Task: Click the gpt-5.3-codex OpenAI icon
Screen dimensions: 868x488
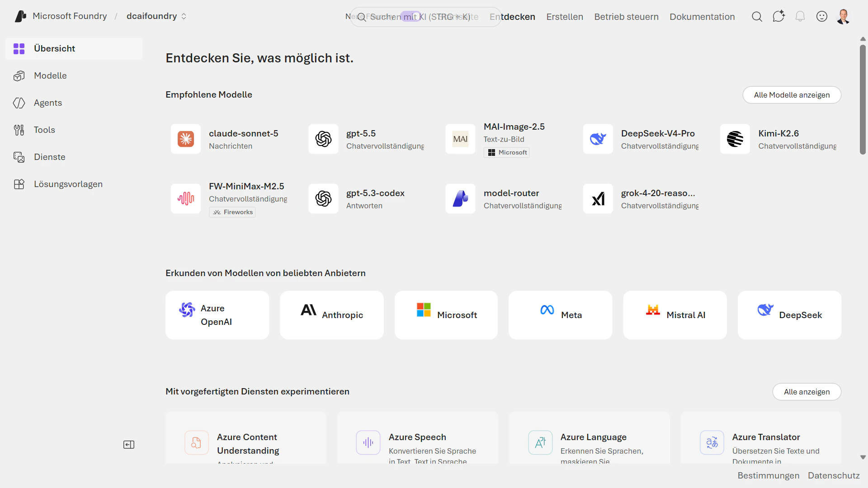Action: (323, 199)
